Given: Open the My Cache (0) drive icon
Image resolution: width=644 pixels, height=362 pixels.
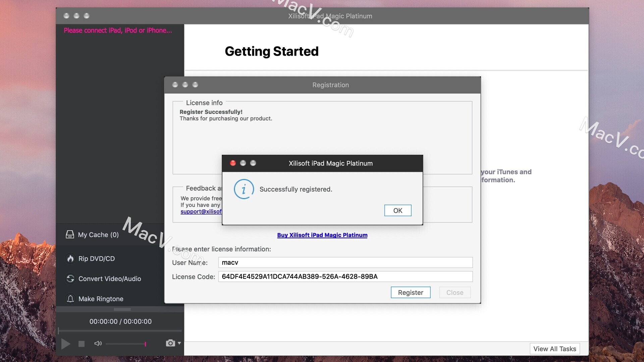Looking at the screenshot, I should [70, 235].
